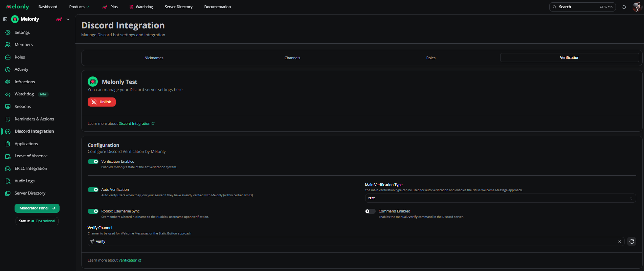
Task: Open Documentation in top navigation
Action: point(218,7)
